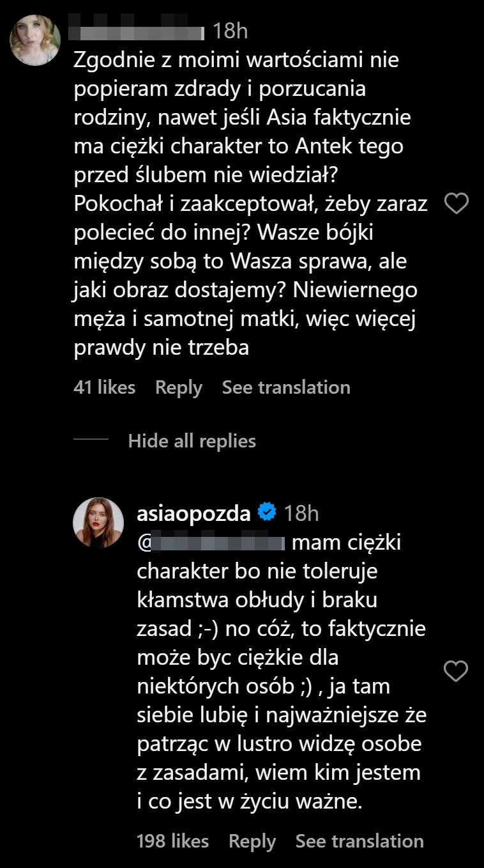Collapse the thread with Hide all replies

pyautogui.click(x=192, y=441)
